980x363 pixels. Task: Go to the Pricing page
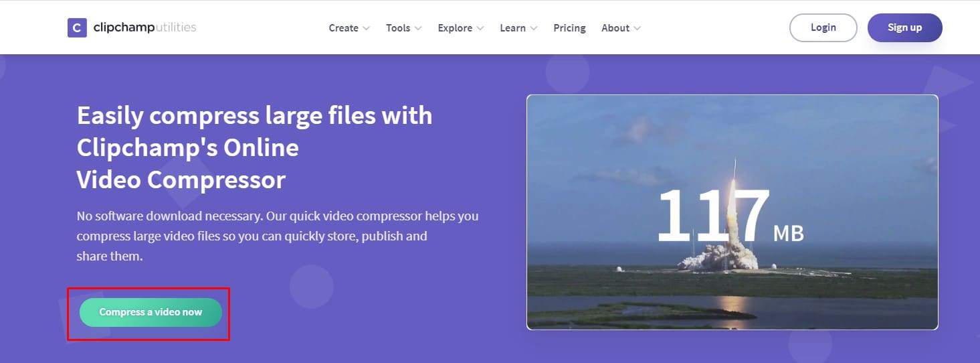pyautogui.click(x=569, y=28)
